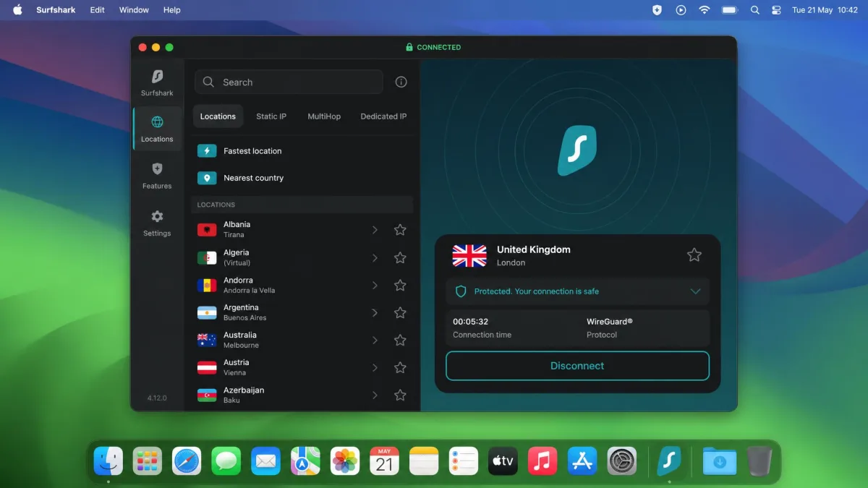This screenshot has width=868, height=488.
Task: Click the info icon beside search
Action: pos(401,82)
